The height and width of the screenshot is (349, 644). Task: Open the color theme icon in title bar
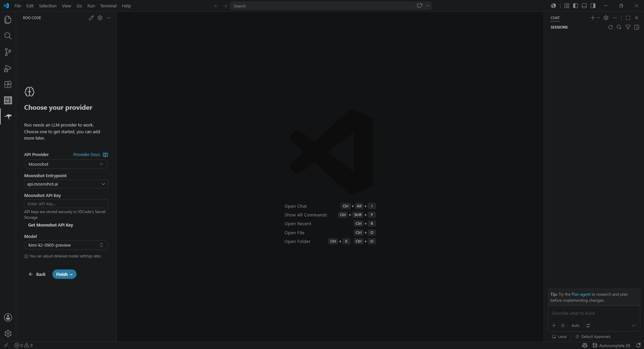pyautogui.click(x=553, y=6)
